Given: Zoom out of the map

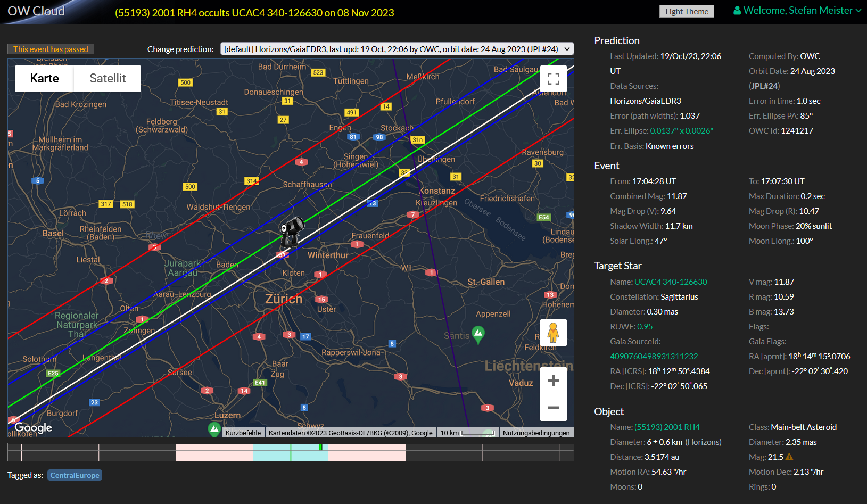Looking at the screenshot, I should (554, 408).
